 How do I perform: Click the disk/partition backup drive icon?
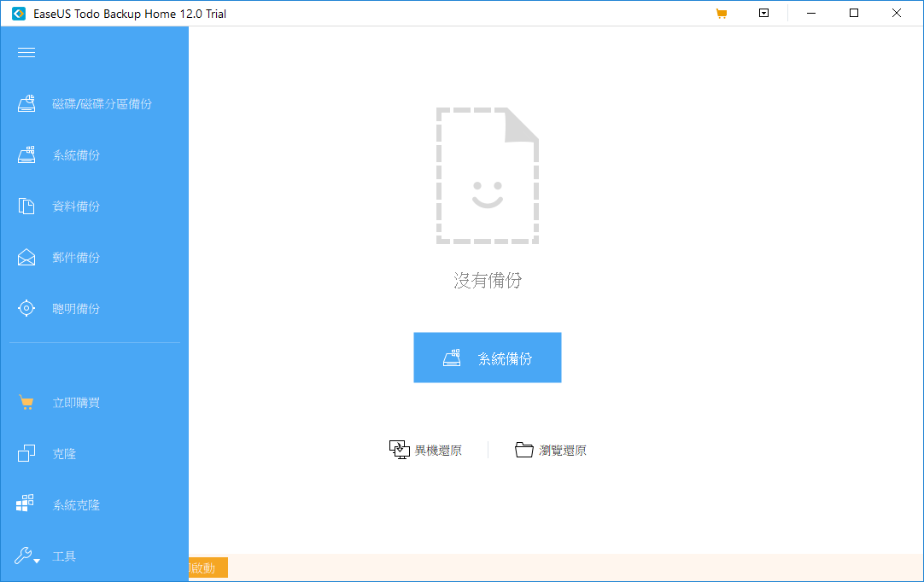tap(26, 103)
